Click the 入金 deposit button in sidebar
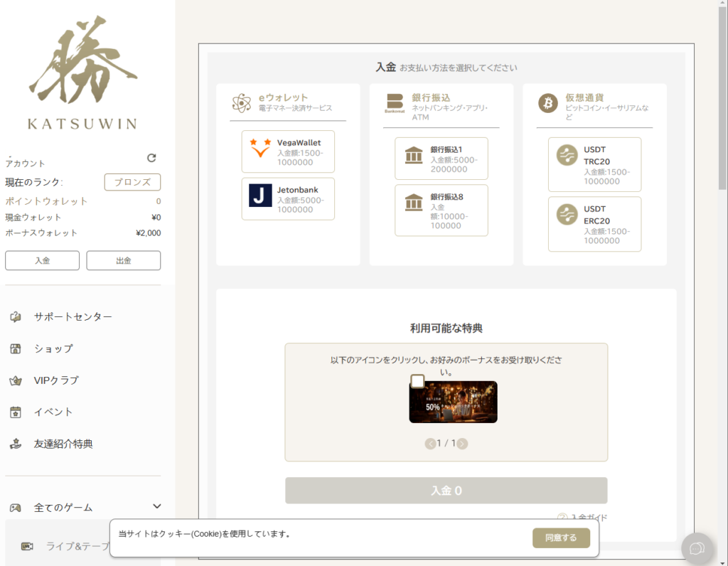 pos(42,260)
